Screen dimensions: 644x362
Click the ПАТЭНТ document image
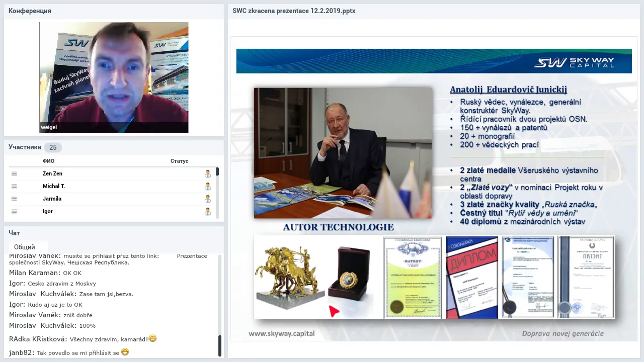(586, 278)
